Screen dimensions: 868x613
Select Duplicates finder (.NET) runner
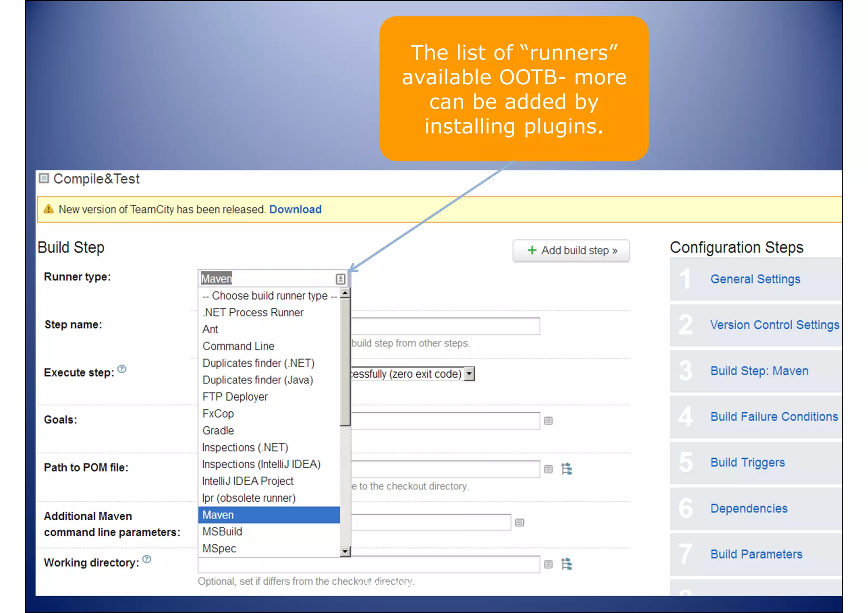click(x=269, y=363)
